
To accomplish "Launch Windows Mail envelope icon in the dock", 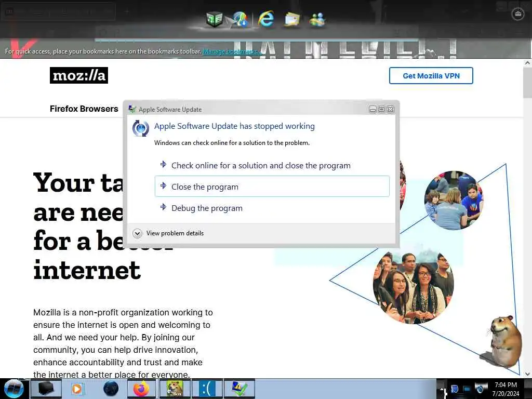I will pos(292,19).
